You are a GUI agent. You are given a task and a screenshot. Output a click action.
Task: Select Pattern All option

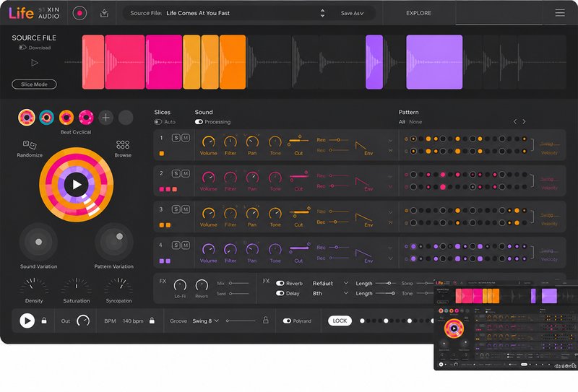(x=402, y=122)
